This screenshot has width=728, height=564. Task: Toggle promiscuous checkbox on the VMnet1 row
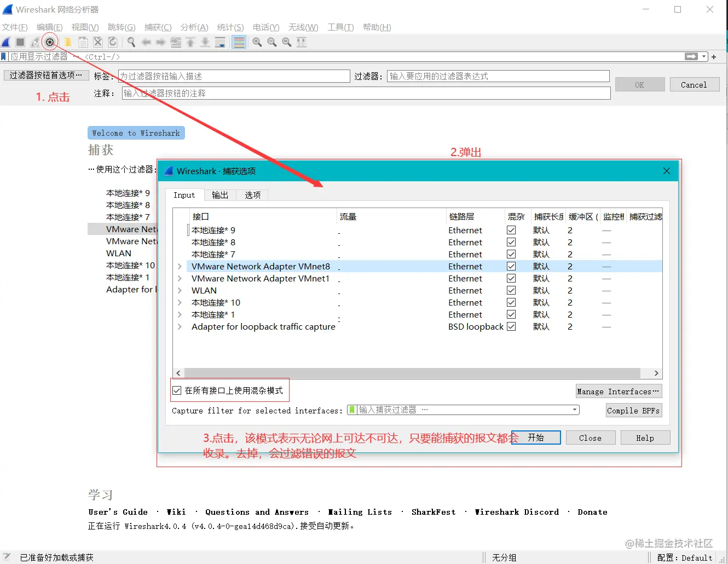point(511,278)
